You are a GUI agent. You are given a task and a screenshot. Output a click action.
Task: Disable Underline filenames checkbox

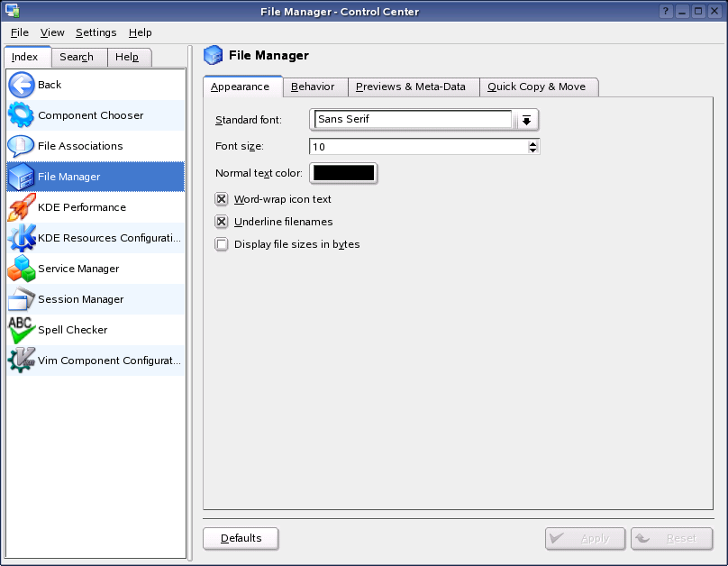point(222,222)
